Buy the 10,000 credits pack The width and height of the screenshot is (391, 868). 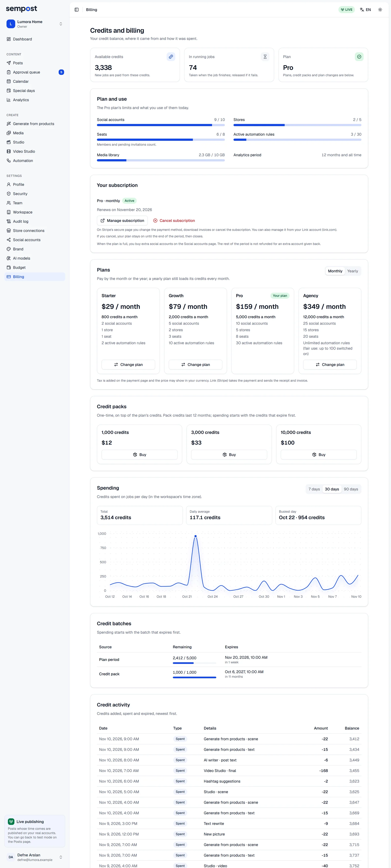(x=318, y=455)
